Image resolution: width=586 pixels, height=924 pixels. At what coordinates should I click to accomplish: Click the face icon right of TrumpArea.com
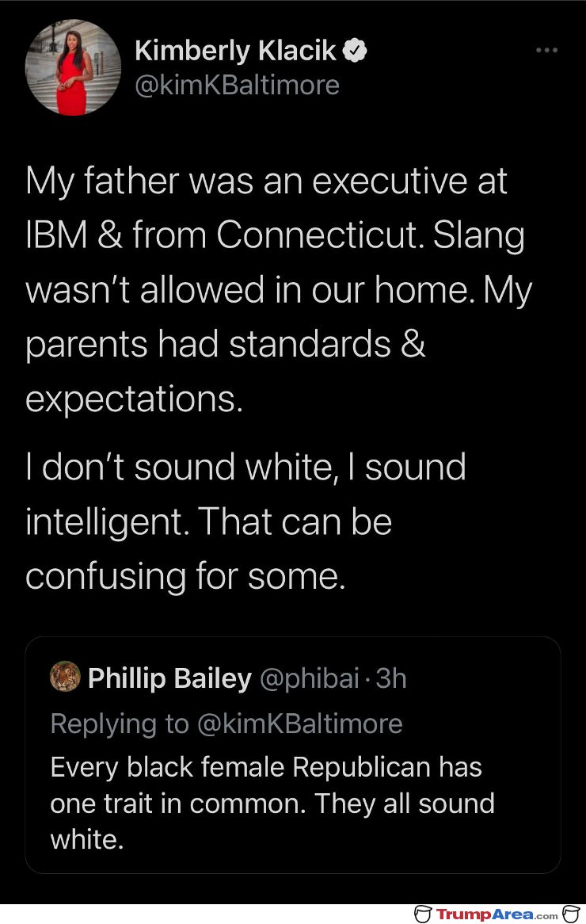click(x=571, y=914)
